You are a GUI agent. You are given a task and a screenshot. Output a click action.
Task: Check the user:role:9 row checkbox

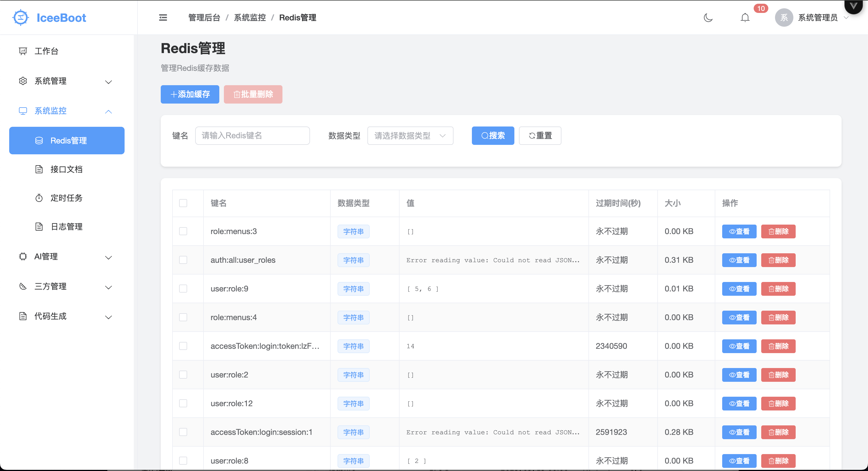[x=183, y=289]
